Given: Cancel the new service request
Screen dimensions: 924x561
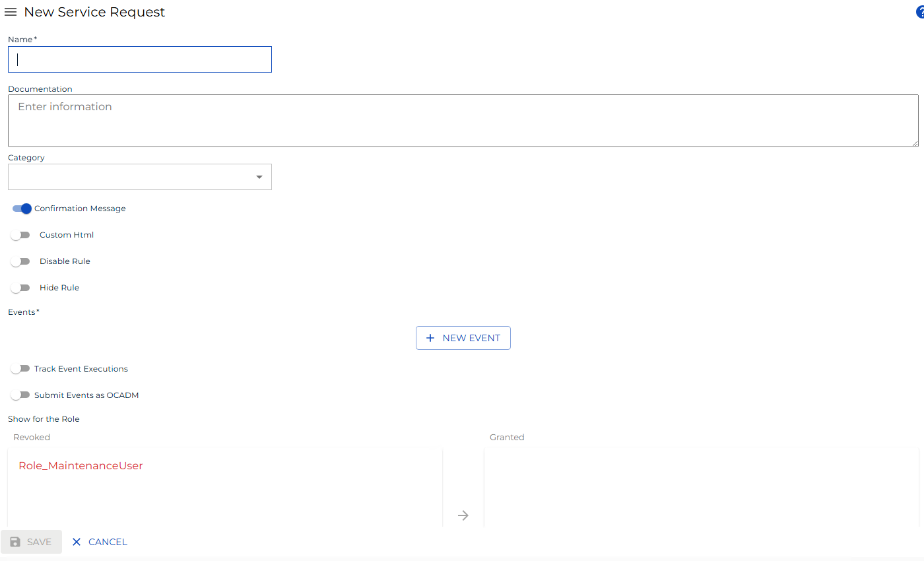Looking at the screenshot, I should [99, 542].
